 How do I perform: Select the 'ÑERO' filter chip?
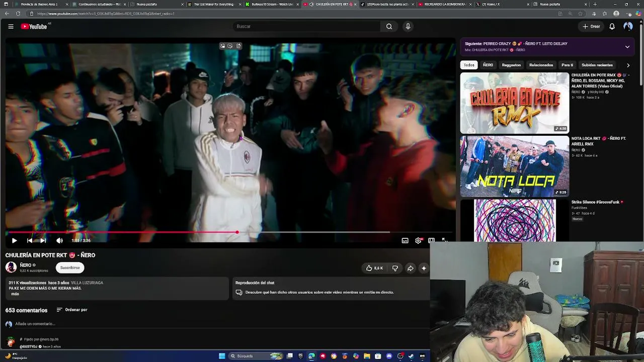click(x=488, y=65)
